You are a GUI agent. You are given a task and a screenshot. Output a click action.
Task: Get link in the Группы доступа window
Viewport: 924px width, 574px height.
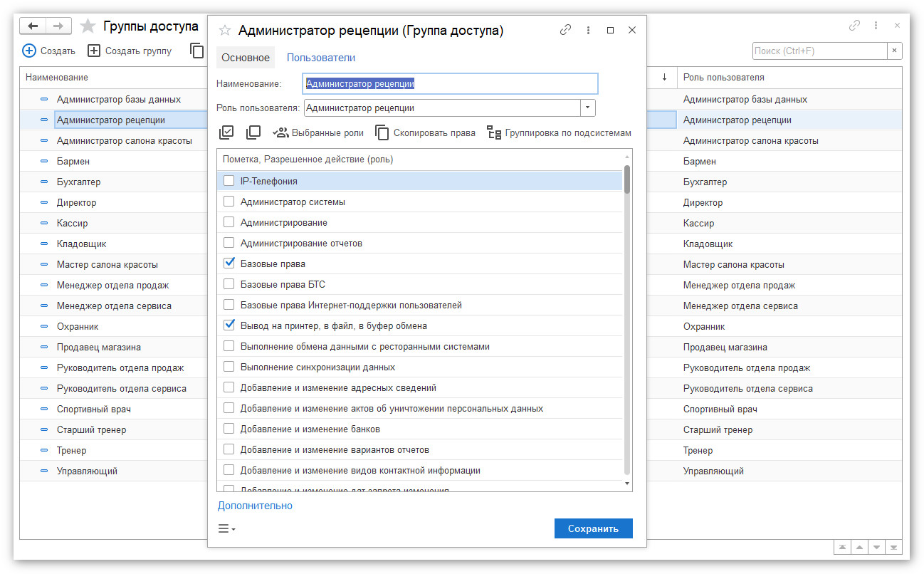tap(854, 26)
